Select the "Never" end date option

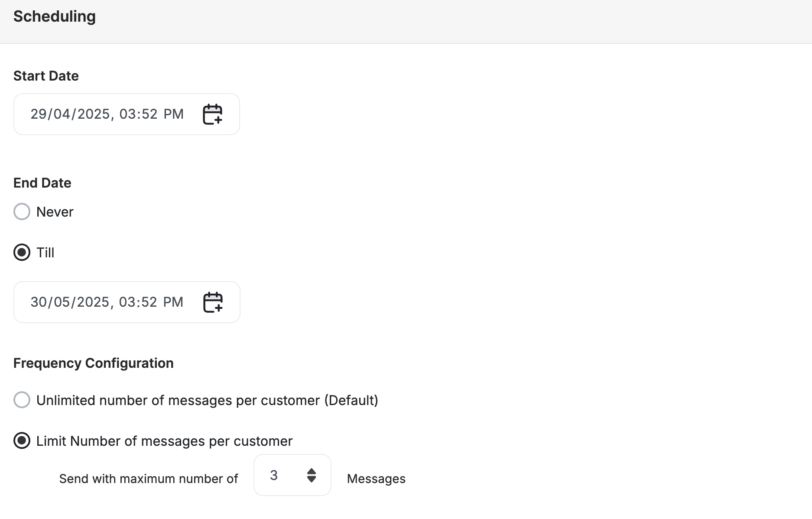[x=22, y=211]
